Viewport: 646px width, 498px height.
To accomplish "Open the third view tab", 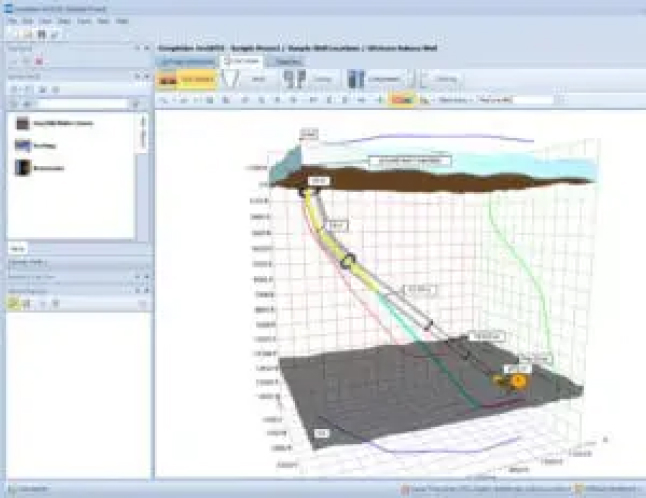I will 288,61.
